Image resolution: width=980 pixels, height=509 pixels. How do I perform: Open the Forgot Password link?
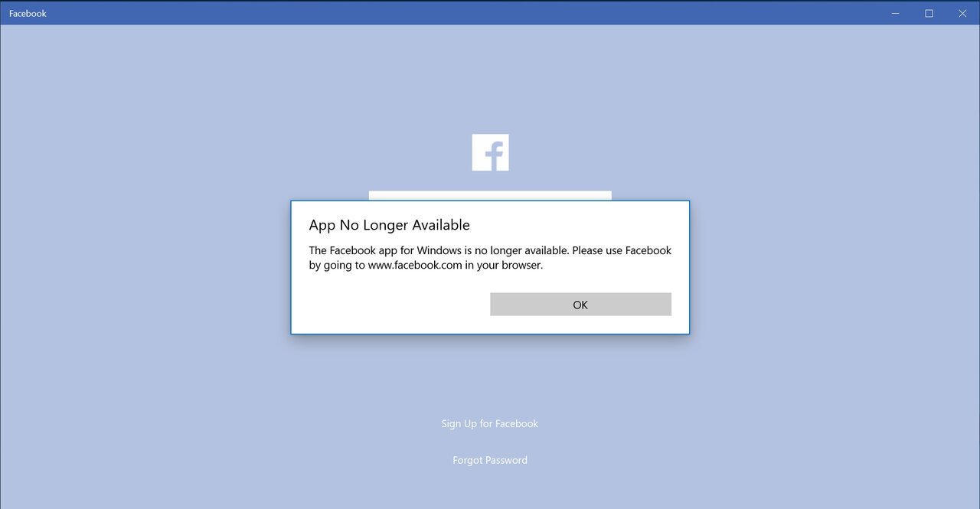pyautogui.click(x=490, y=460)
